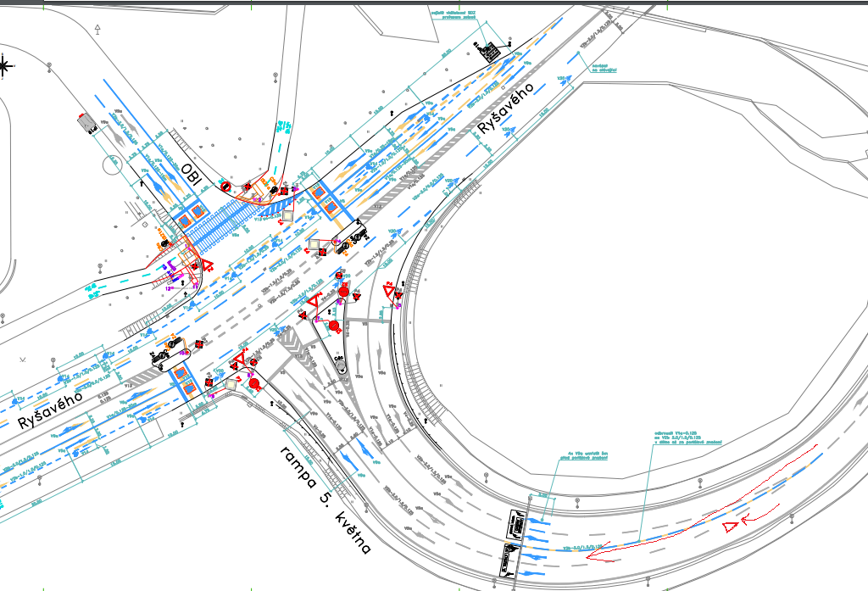
Task: Select the empty circle left of OBI road
Action: click(112, 164)
